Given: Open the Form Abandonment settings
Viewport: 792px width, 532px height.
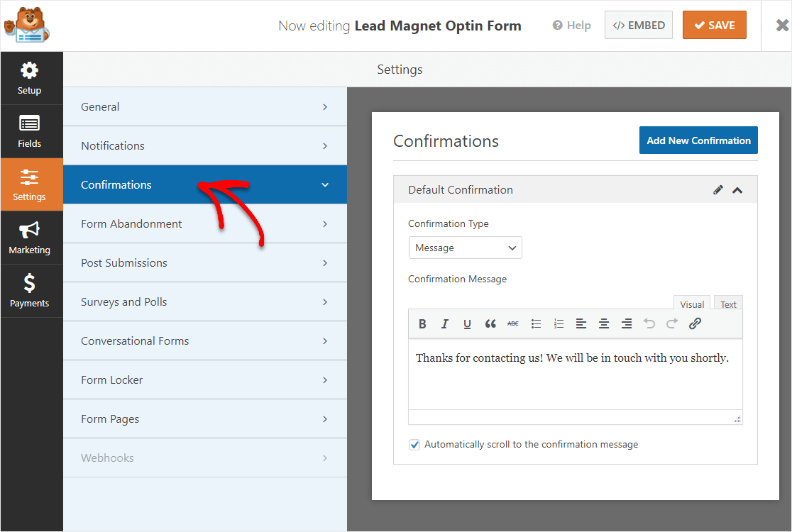Looking at the screenshot, I should [x=204, y=224].
